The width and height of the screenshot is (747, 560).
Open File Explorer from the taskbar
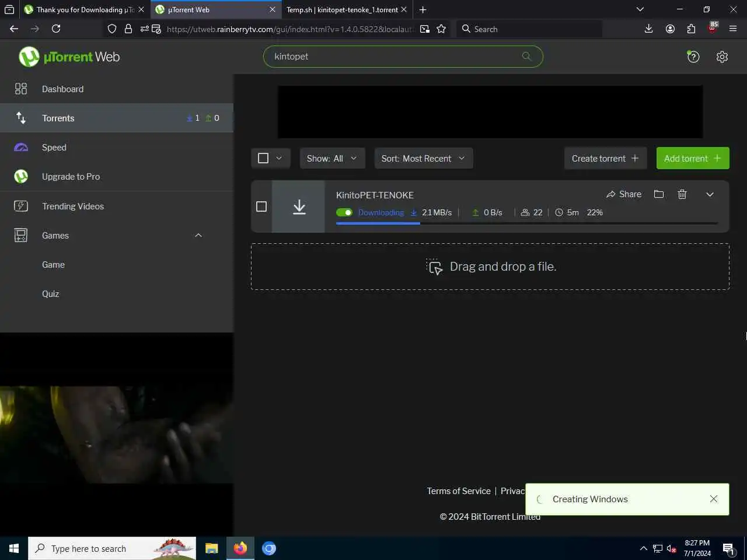[x=211, y=548]
